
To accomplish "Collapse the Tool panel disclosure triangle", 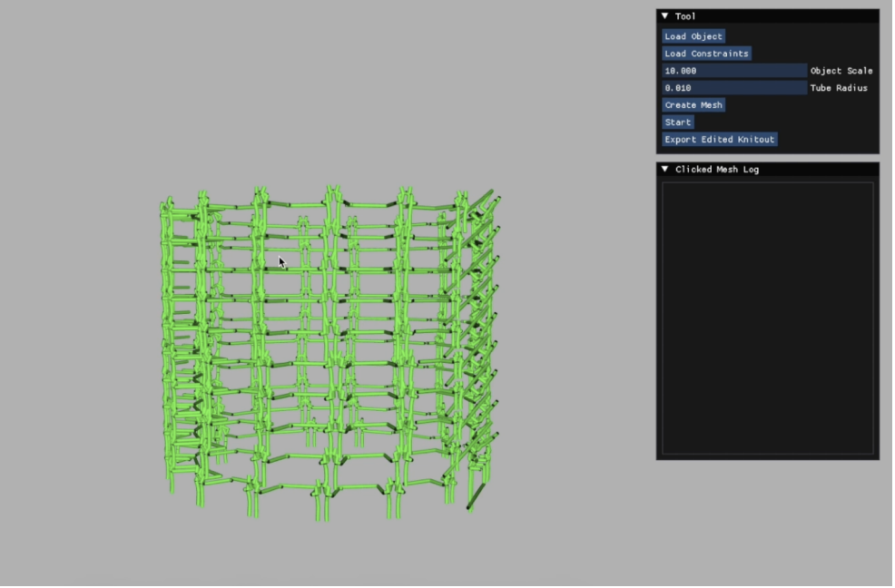I will point(664,15).
